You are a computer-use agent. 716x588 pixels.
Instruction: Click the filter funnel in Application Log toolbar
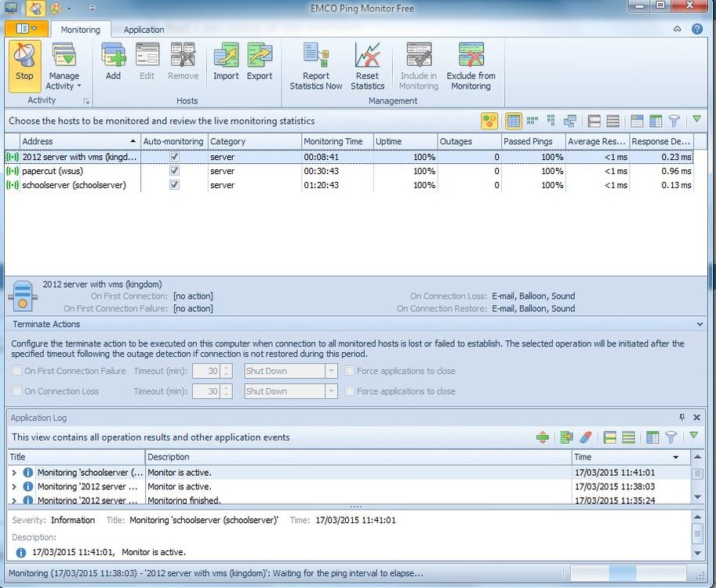pos(671,437)
